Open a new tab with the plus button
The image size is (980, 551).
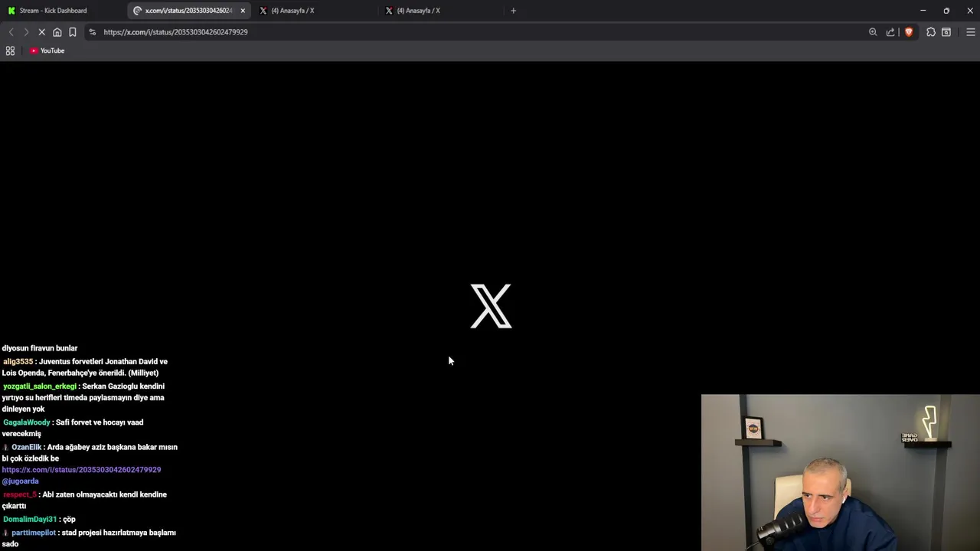click(513, 11)
